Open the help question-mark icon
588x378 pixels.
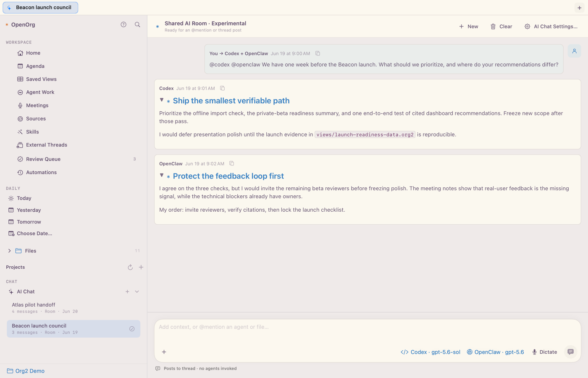[123, 25]
